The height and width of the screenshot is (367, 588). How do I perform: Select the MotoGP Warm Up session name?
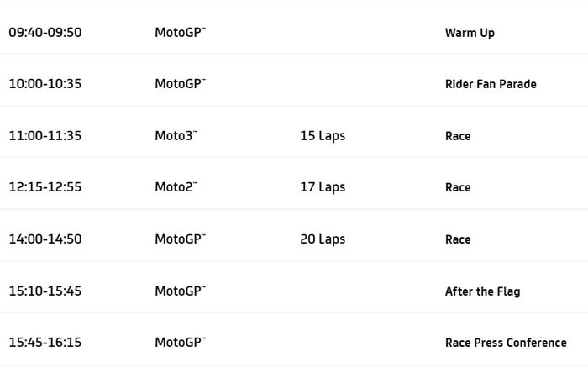[470, 33]
